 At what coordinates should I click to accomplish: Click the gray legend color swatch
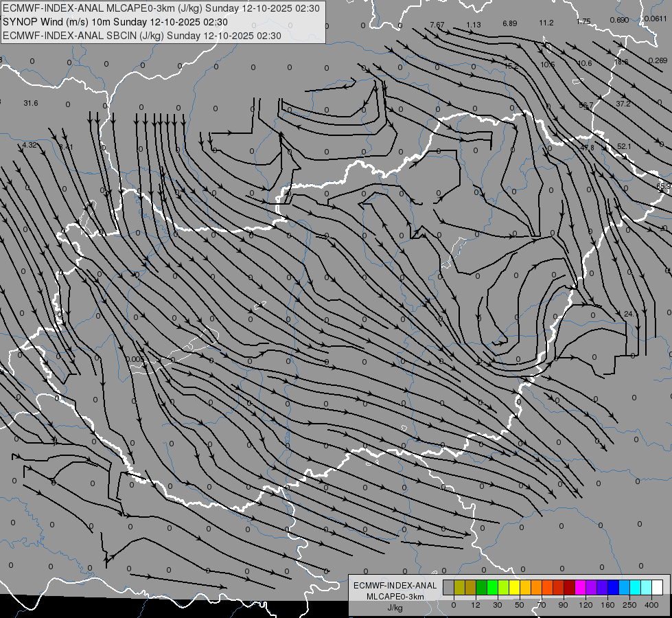coord(449,587)
